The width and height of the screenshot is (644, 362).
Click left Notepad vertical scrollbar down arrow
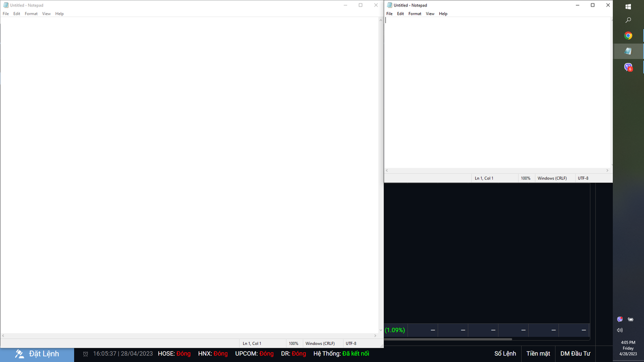[381, 330]
